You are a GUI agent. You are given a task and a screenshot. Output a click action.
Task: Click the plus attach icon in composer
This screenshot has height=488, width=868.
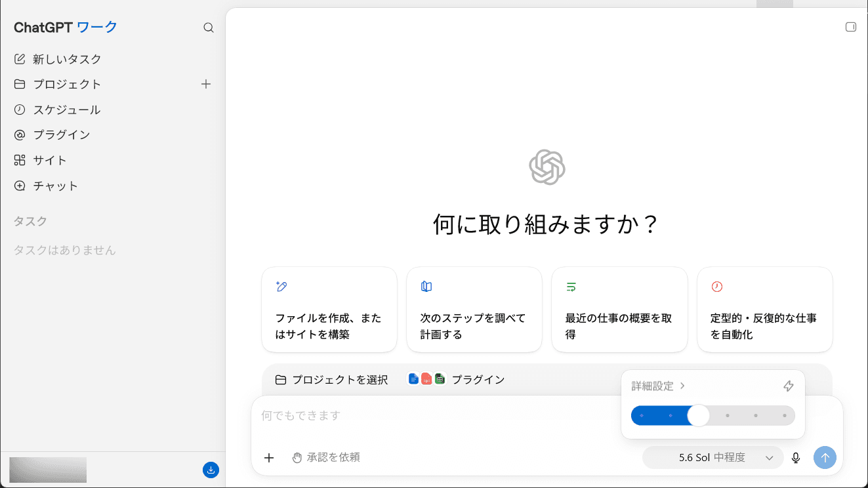click(269, 458)
